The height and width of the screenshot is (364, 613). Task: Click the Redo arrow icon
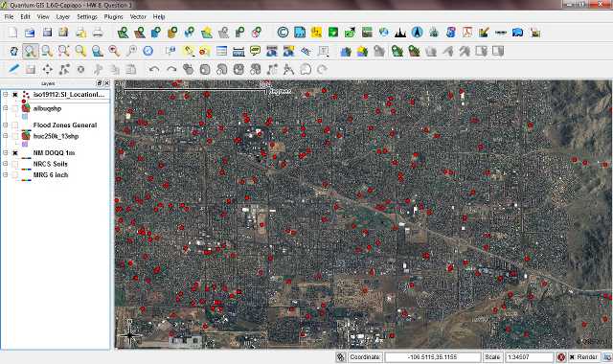pyautogui.click(x=171, y=69)
